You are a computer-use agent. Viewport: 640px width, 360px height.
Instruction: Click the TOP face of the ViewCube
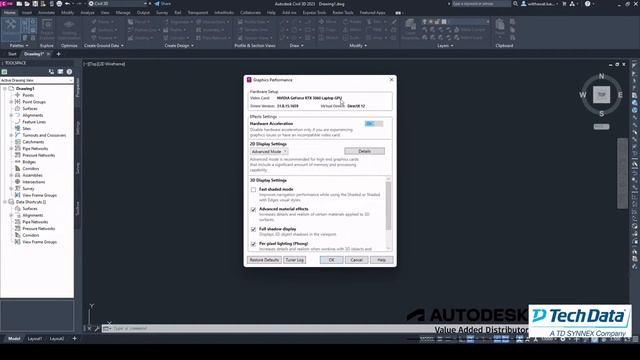pyautogui.click(x=602, y=95)
